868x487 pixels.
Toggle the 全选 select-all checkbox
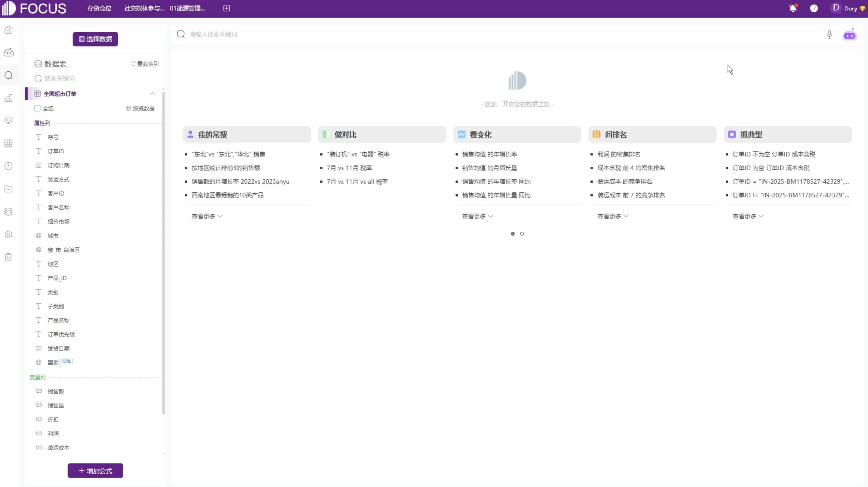[x=37, y=108]
